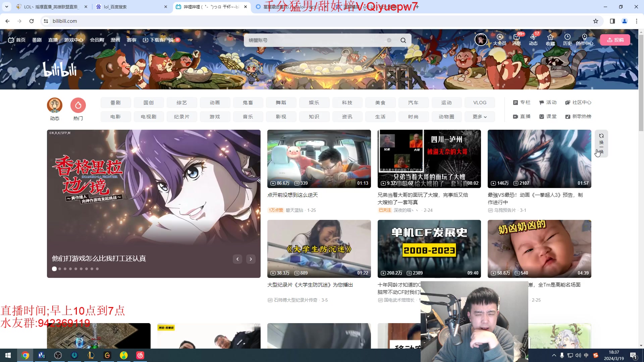Click the first carousel indicator dot

[x=54, y=269]
